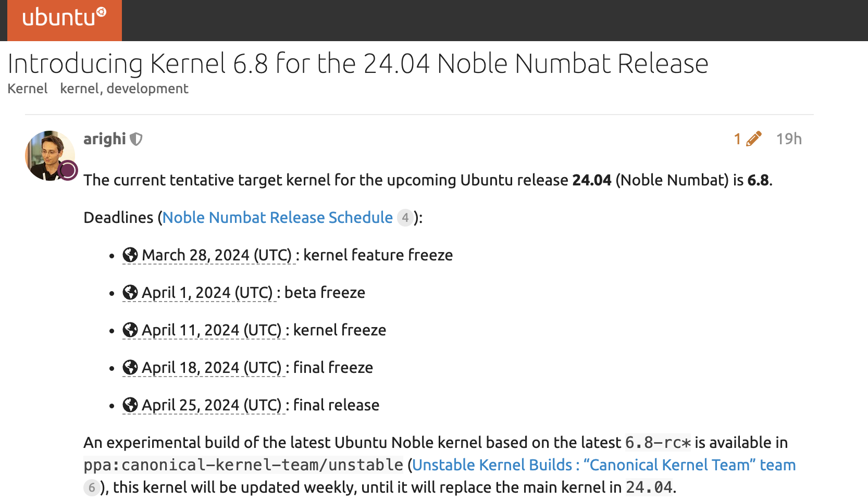Image resolution: width=868 pixels, height=500 pixels.
Task: Open Unstable Kernel Builds Canonical Kernel Team link
Action: coord(604,465)
